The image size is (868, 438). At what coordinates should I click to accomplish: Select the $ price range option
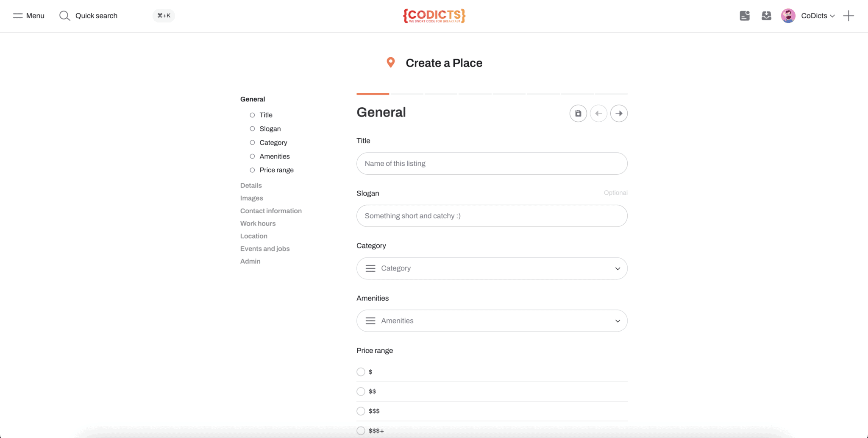coord(361,371)
